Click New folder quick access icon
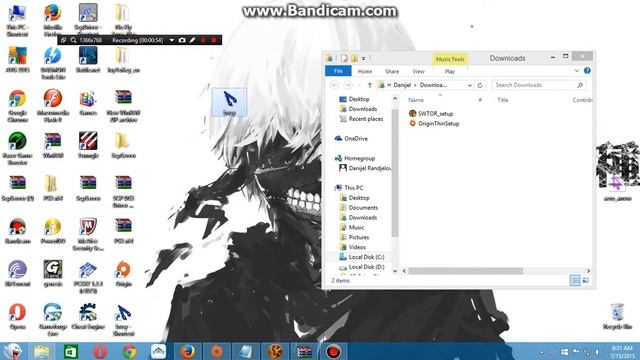 (x=354, y=58)
